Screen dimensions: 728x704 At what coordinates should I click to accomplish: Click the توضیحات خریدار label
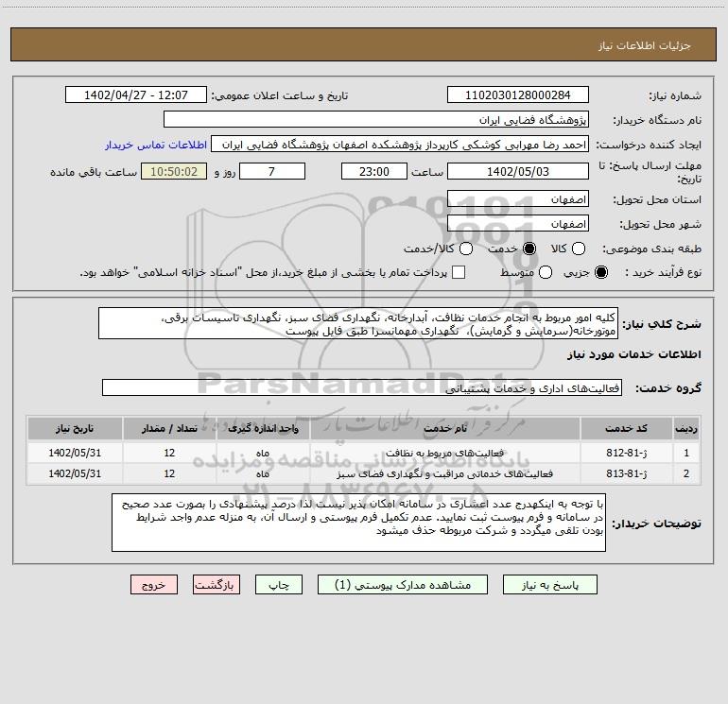coord(656,523)
